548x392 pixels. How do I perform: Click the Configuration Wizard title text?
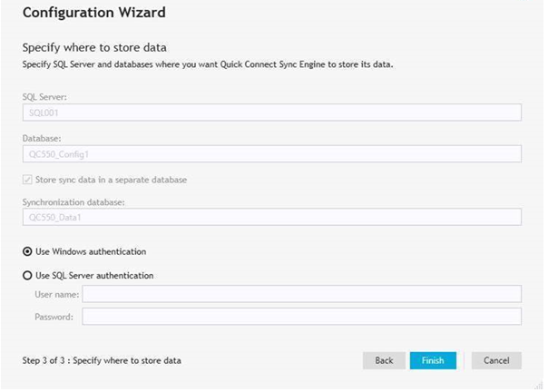(x=94, y=13)
